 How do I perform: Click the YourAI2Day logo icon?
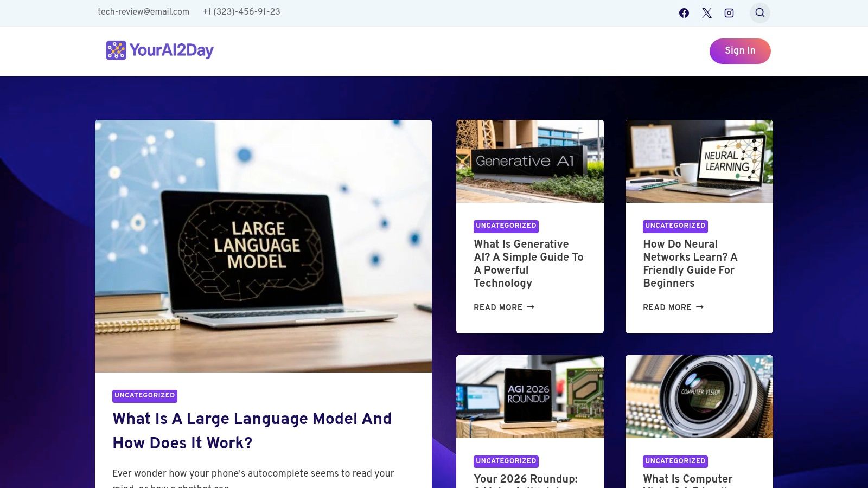pyautogui.click(x=116, y=50)
